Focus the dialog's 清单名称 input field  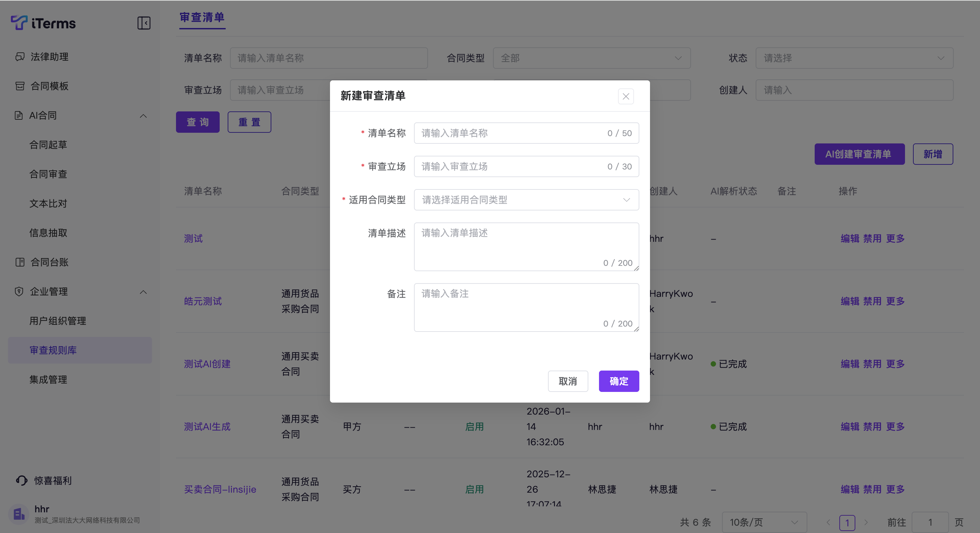(510, 133)
